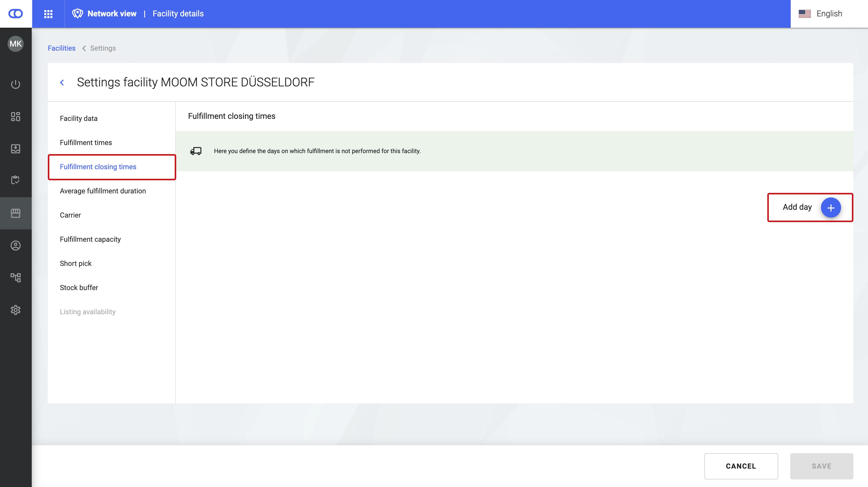The height and width of the screenshot is (487, 868).
Task: Open the apps grid launcher icon
Action: click(48, 14)
